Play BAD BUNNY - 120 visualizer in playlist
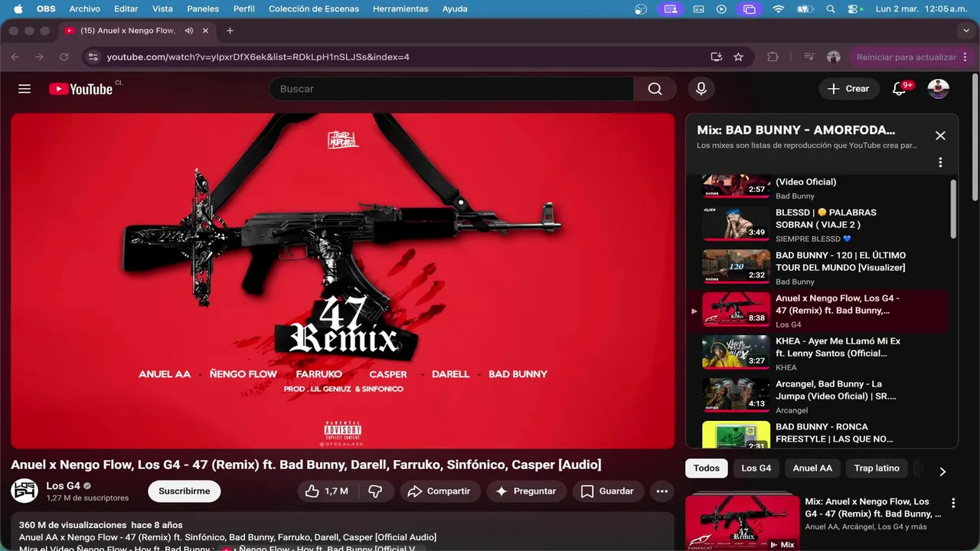 [x=816, y=268]
